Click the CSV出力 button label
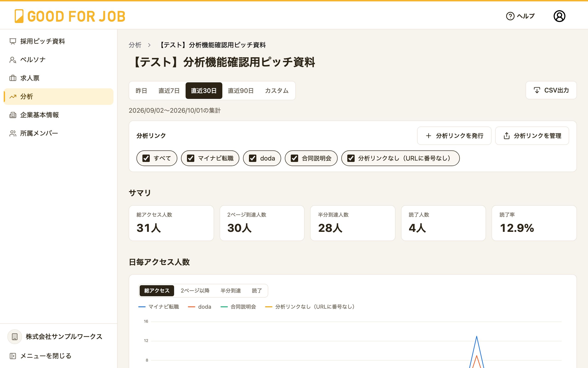 [x=556, y=90]
